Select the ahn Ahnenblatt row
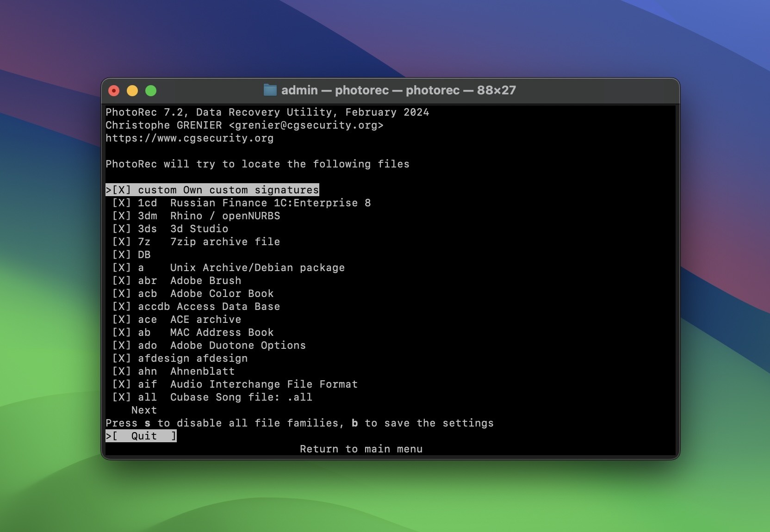This screenshot has height=532, width=770. (x=174, y=371)
